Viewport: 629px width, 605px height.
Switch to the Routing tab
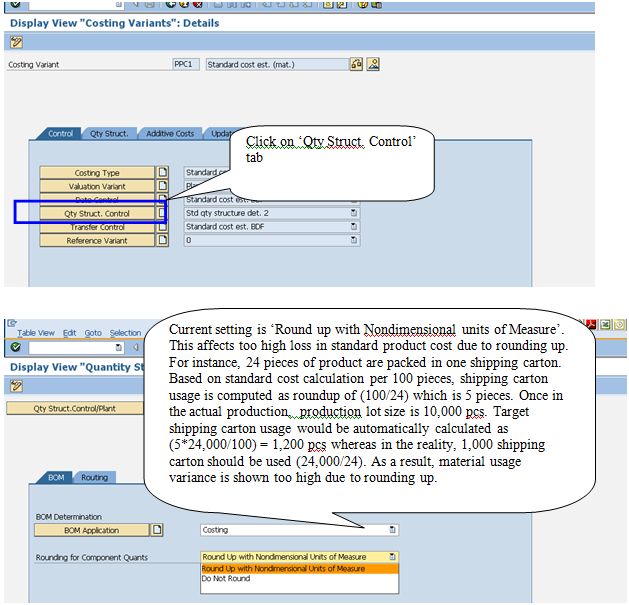pyautogui.click(x=94, y=478)
